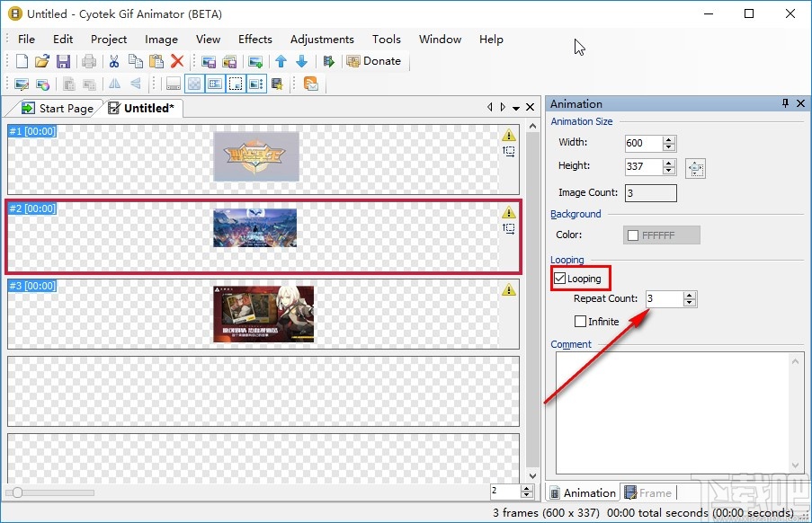Click the gray screen toolbar icon
812x523 pixels.
pyautogui.click(x=174, y=84)
